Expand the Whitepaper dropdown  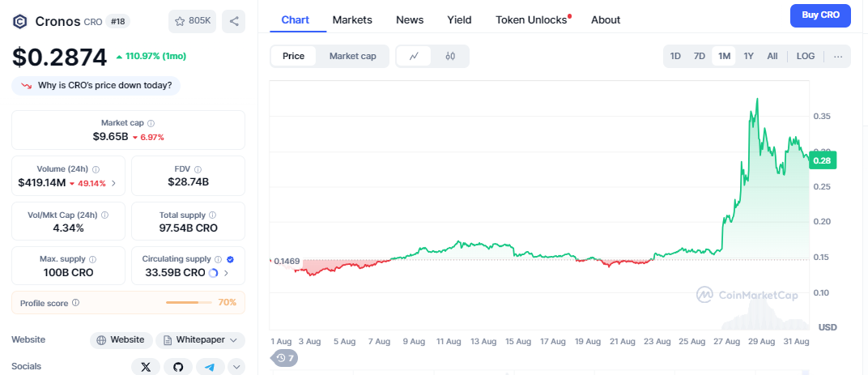pos(233,339)
